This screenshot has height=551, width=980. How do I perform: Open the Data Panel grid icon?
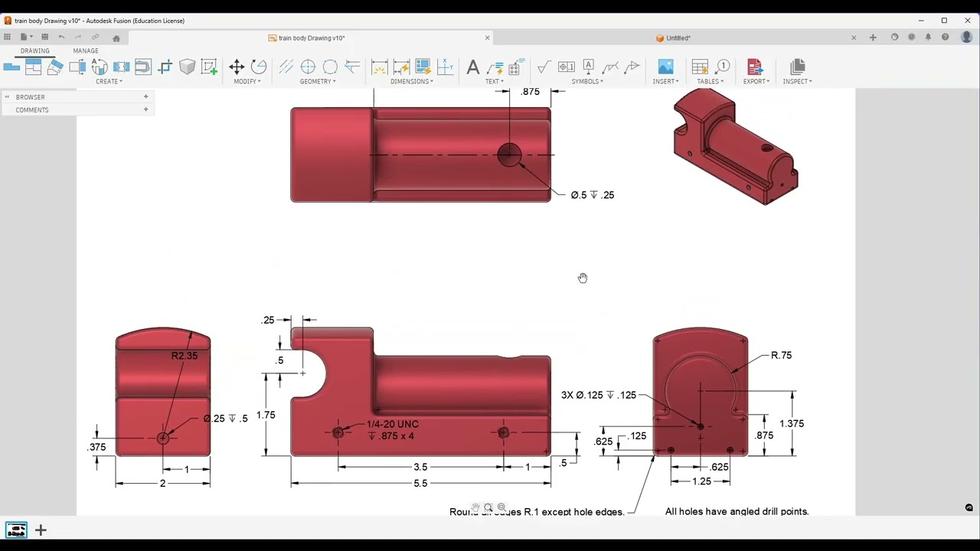click(x=7, y=37)
